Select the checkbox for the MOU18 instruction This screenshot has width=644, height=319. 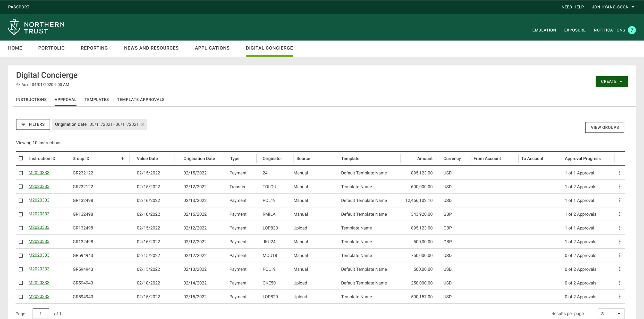click(21, 256)
